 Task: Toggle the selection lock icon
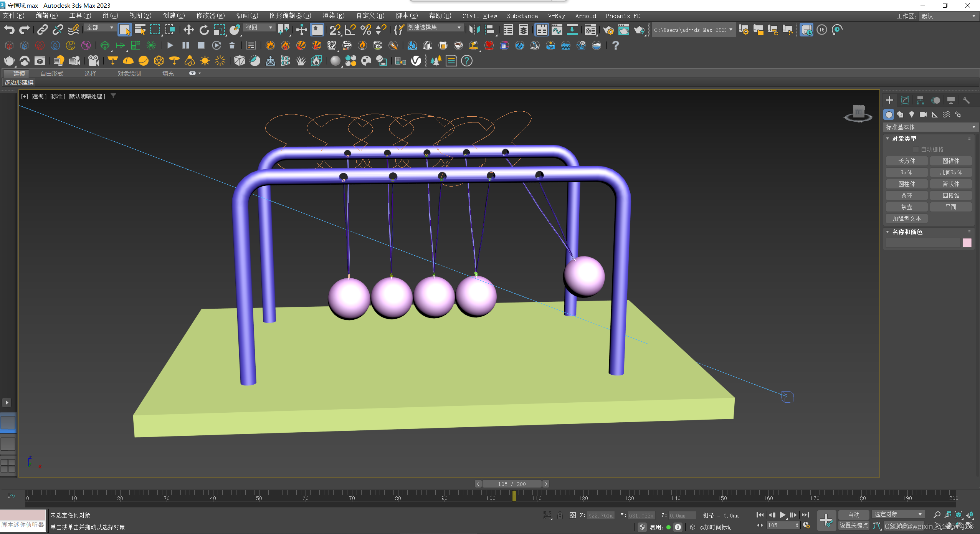coord(560,515)
